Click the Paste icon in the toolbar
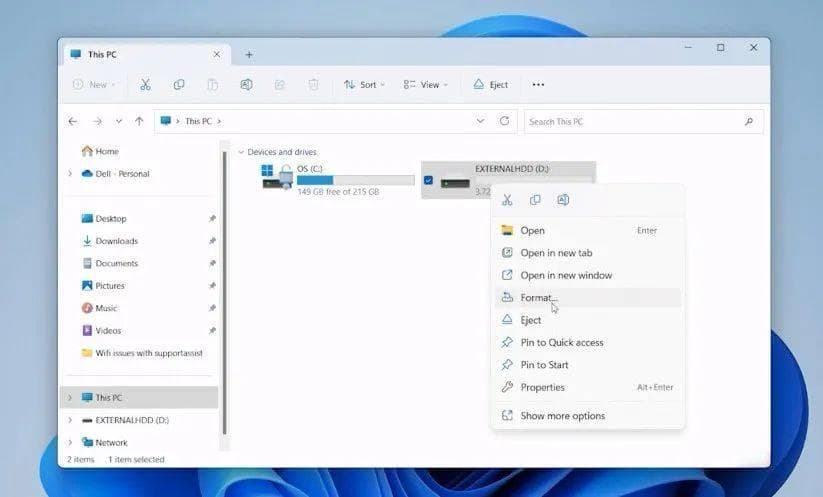The width and height of the screenshot is (823, 497). click(x=213, y=84)
